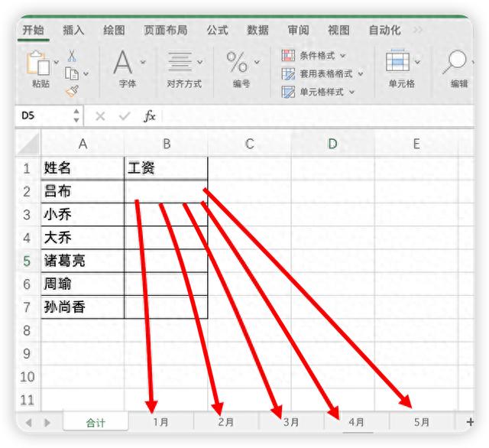The image size is (489, 448).
Task: Click the fx insert function icon
Action: (x=150, y=116)
